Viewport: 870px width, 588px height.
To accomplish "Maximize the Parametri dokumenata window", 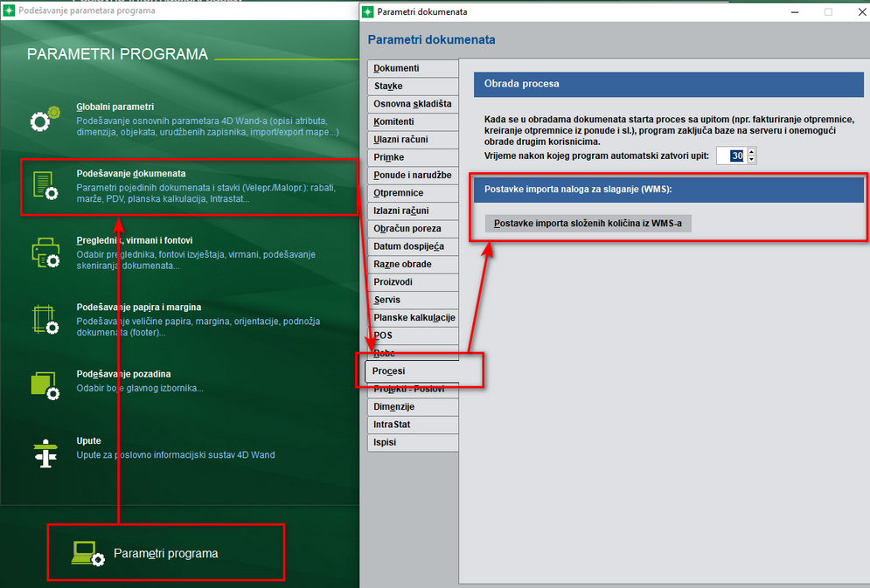I will point(827,12).
